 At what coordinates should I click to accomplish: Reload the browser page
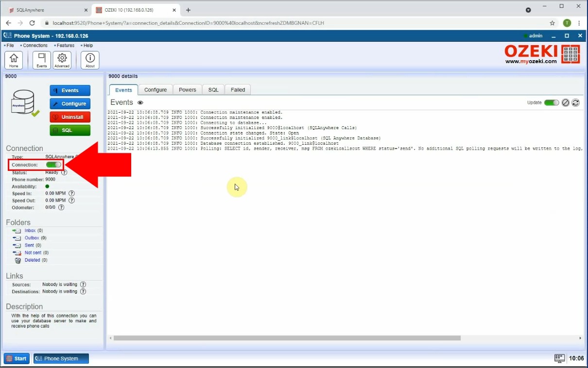[32, 23]
